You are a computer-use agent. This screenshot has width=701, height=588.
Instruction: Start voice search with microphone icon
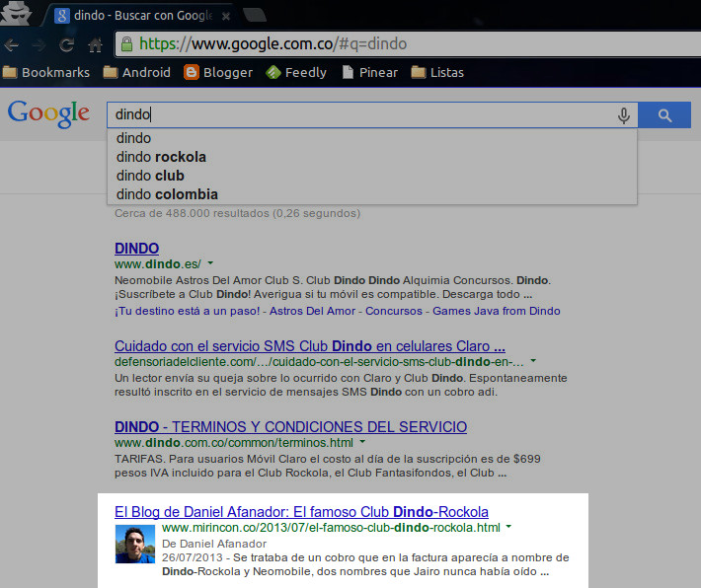click(624, 115)
